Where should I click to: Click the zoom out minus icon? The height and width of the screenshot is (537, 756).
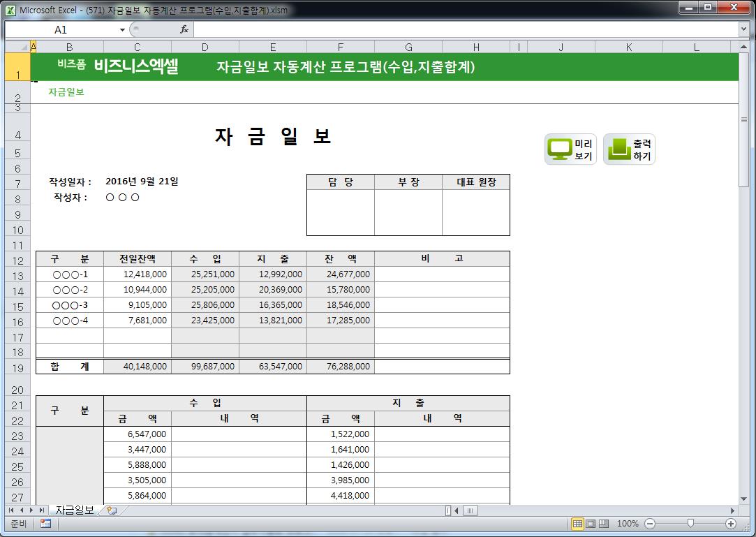(650, 523)
